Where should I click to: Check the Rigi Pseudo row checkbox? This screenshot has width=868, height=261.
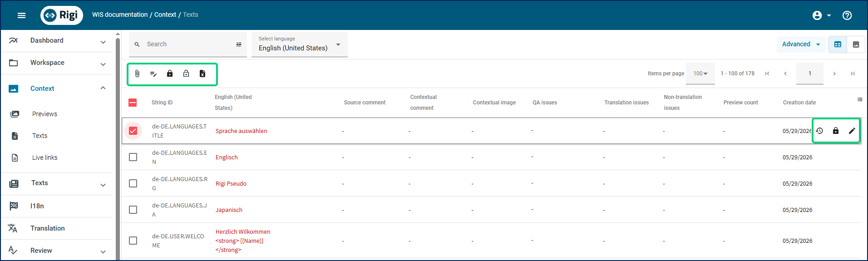point(133,183)
